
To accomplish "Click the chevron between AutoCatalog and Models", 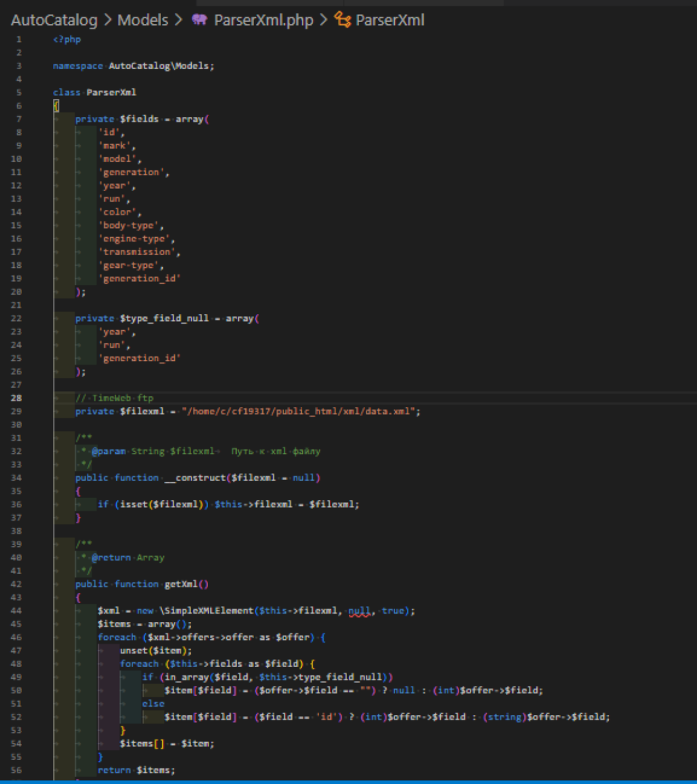I will tap(108, 20).
